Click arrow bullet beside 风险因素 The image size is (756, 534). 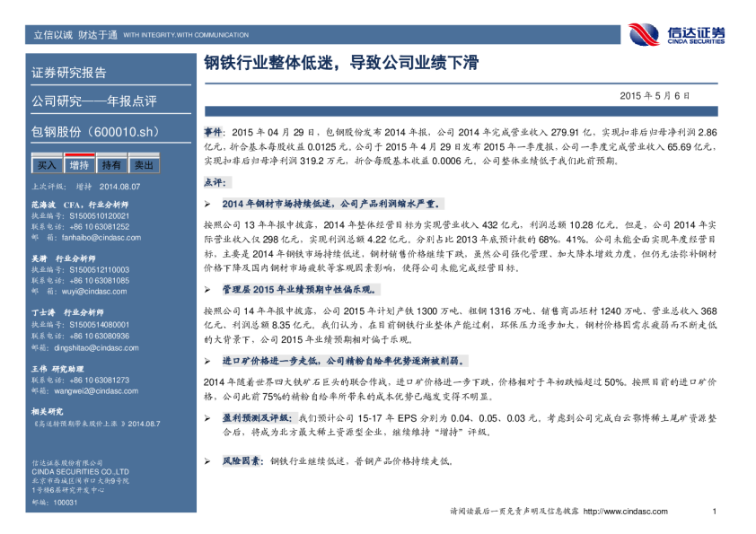point(207,460)
